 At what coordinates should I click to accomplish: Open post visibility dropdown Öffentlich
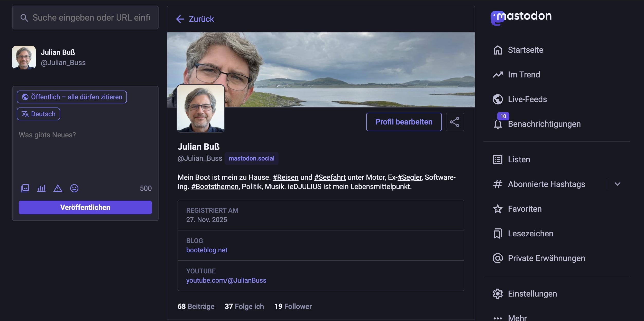coord(72,97)
